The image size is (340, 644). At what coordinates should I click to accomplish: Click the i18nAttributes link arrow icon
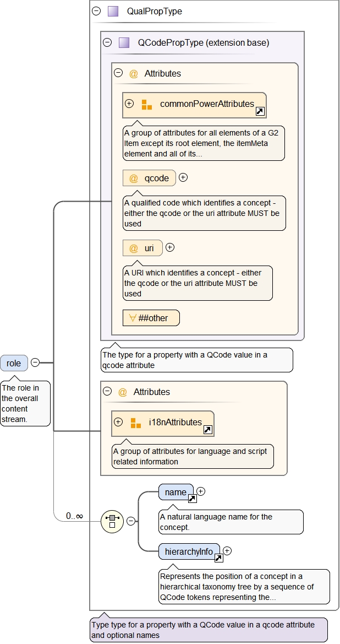click(208, 430)
